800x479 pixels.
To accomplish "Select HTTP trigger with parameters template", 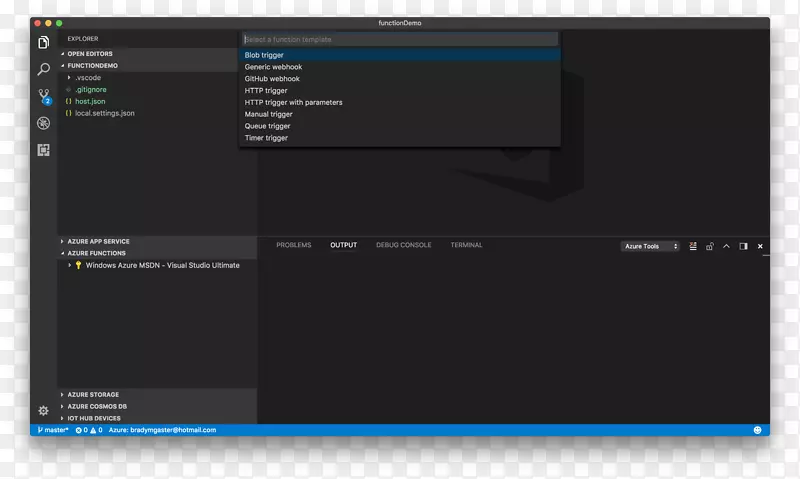I will click(x=400, y=102).
